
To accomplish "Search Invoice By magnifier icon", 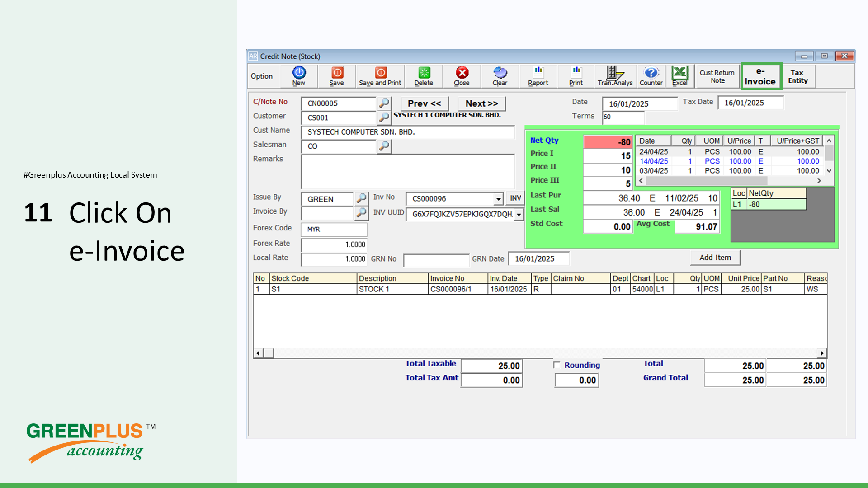I will [361, 213].
